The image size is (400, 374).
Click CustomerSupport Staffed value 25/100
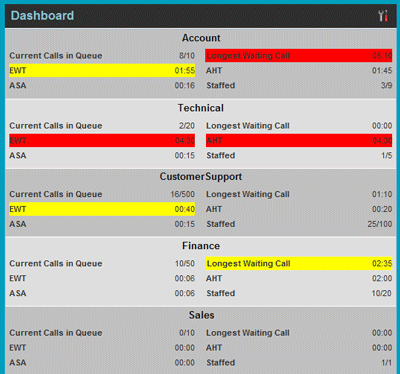click(x=380, y=224)
